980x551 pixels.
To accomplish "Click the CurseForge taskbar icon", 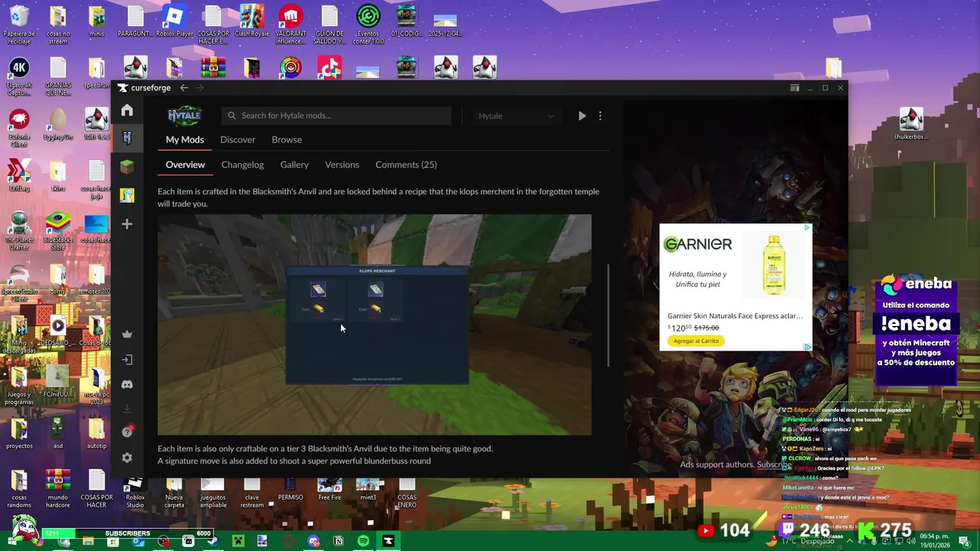I will pyautogui.click(x=388, y=541).
